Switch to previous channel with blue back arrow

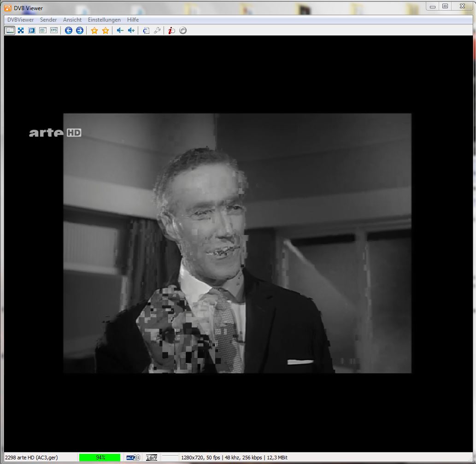69,30
